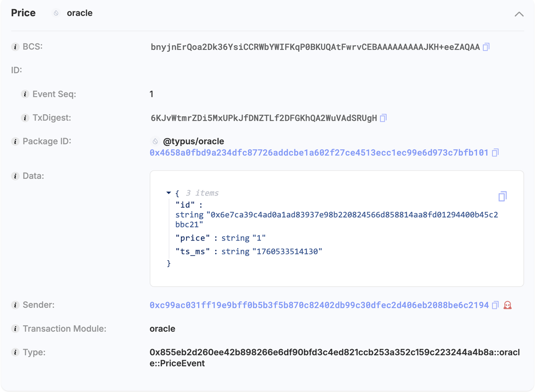This screenshot has height=392, width=537.
Task: Copy the BCS string value
Action: tap(486, 47)
